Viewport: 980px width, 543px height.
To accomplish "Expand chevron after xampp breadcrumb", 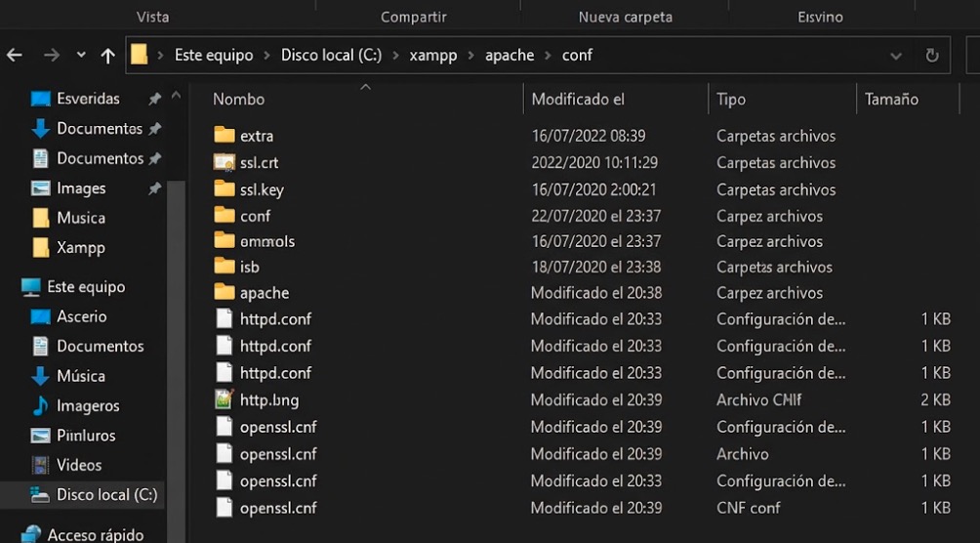I will (471, 56).
